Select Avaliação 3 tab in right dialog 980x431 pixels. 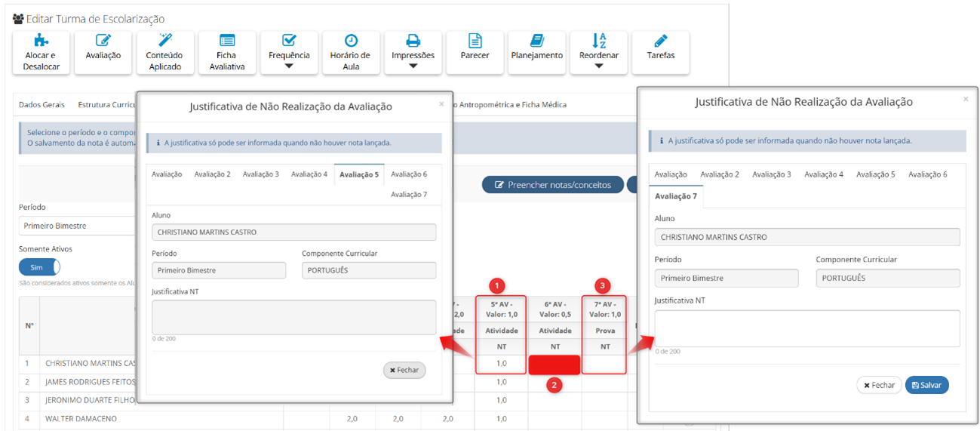[771, 174]
